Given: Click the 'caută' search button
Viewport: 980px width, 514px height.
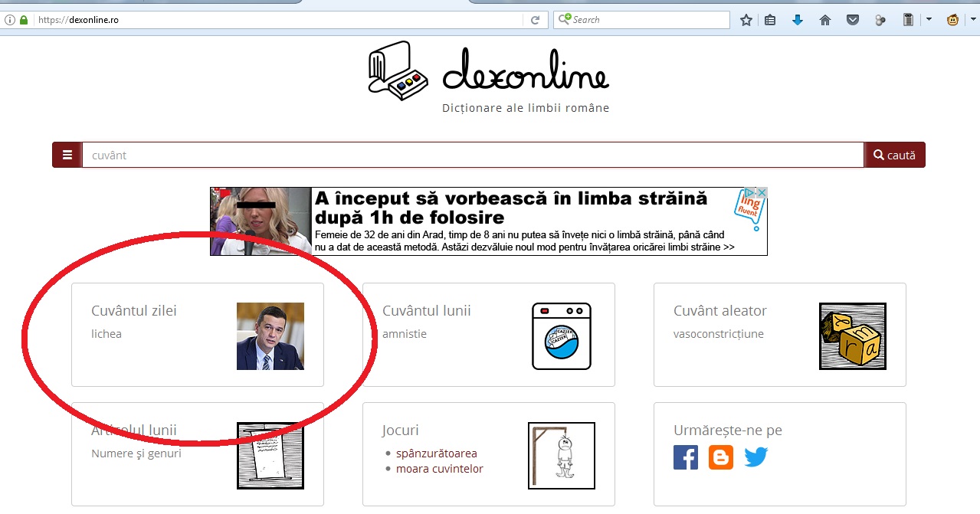Looking at the screenshot, I should click(x=894, y=155).
